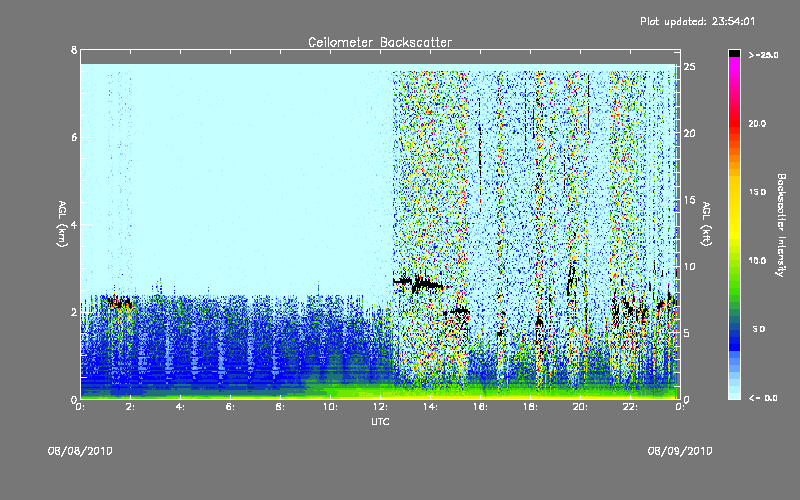Click the '20.0' colorbar value label
Viewport: 800px width, 500px height.
[758, 123]
